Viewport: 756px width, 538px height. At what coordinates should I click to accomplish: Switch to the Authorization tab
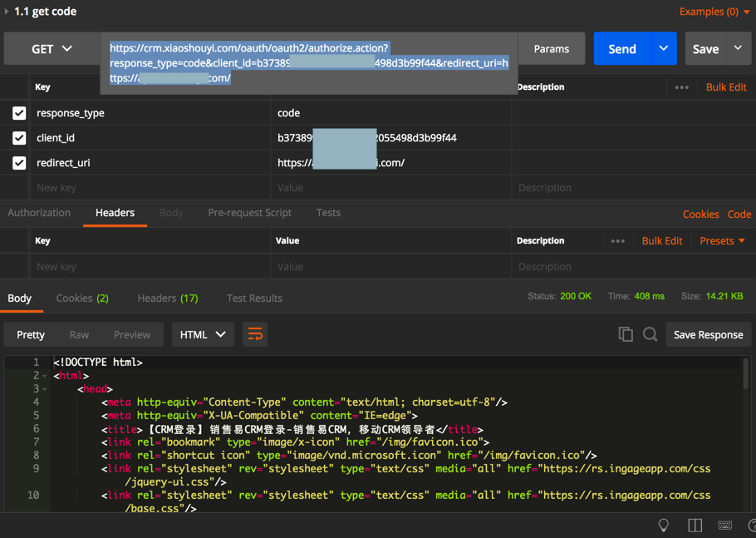[39, 213]
